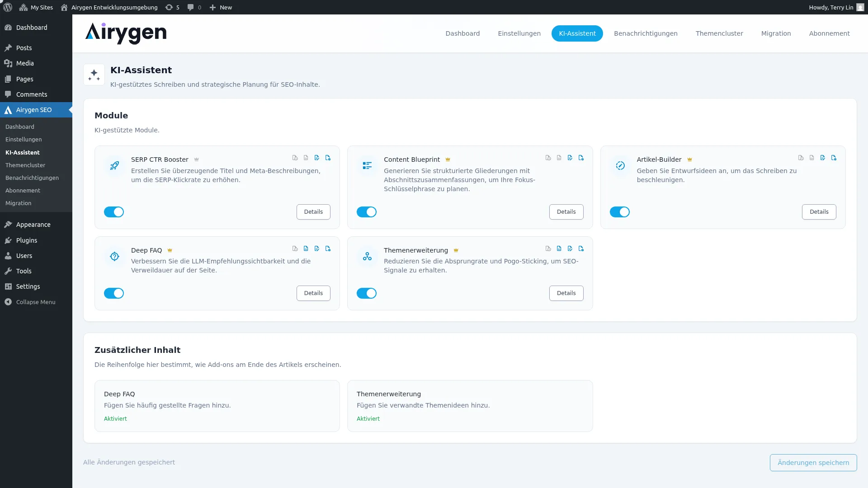Image resolution: width=868 pixels, height=488 pixels.
Task: Click the file-settings icon on Themenerweiterung module card
Action: pos(581,249)
